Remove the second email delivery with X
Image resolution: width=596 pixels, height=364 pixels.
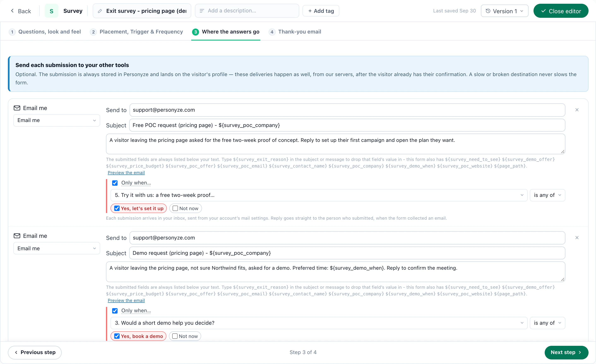577,238
